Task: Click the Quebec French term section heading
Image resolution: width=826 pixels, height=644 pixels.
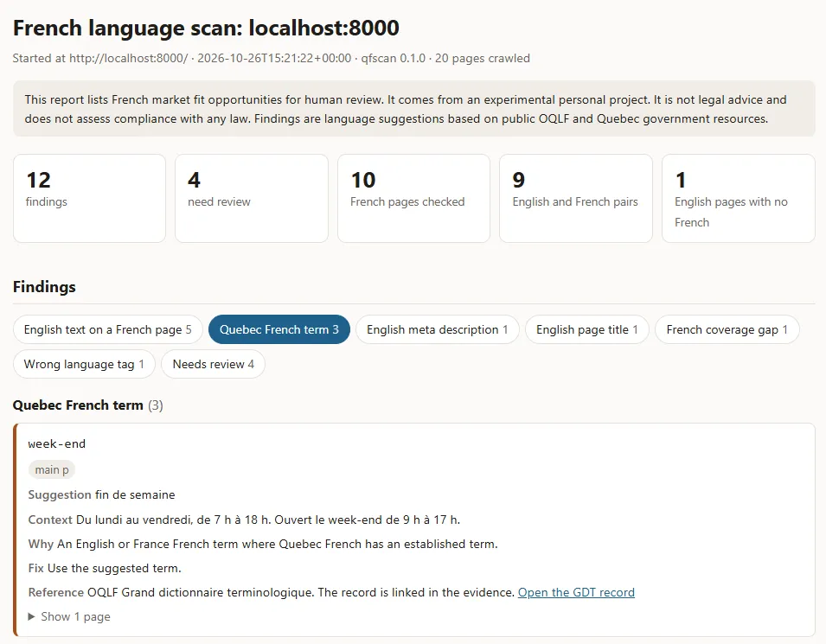Action: pyautogui.click(x=88, y=405)
